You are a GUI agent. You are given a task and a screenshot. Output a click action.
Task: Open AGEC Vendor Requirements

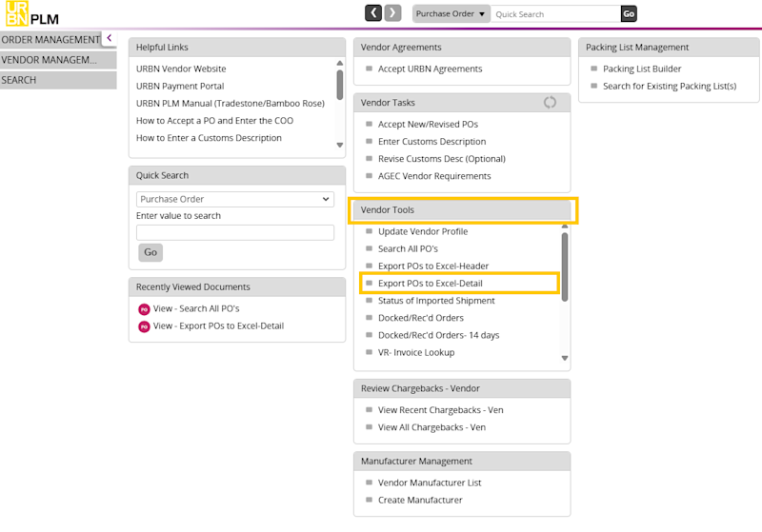[434, 176]
